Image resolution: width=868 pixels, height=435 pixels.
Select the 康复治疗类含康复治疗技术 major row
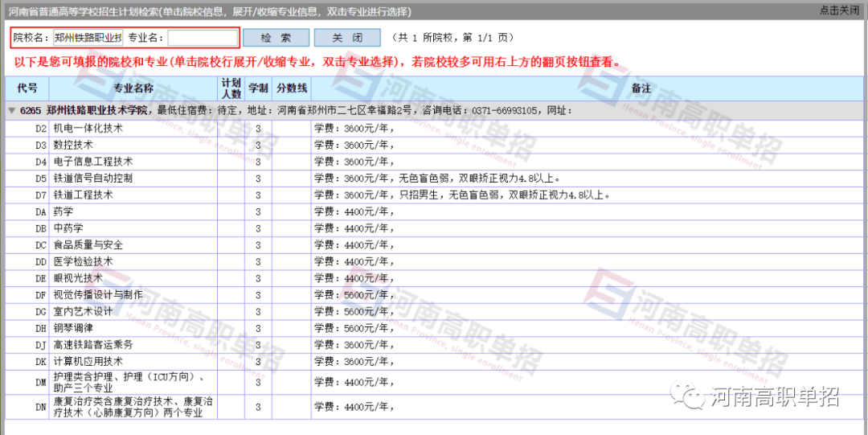point(434,408)
